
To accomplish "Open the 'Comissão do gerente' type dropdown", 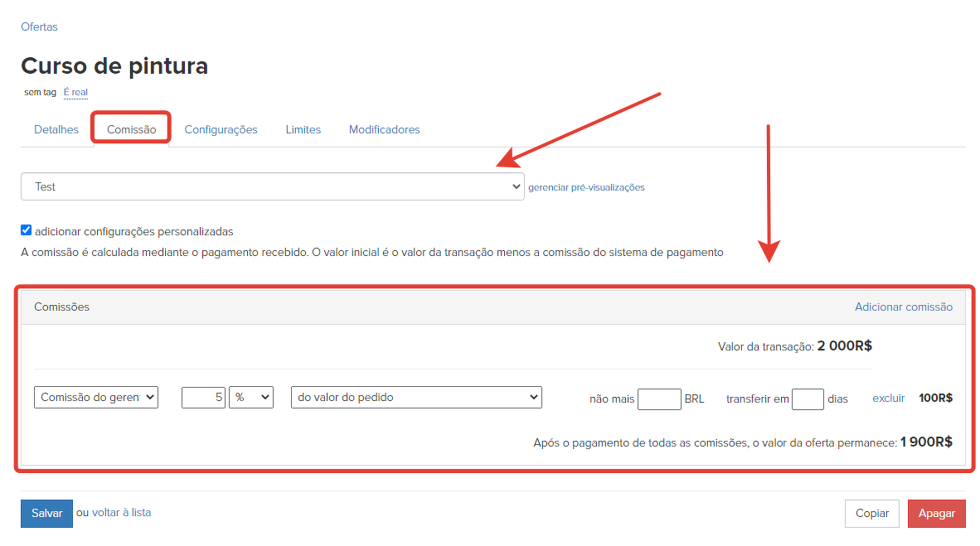I will [x=96, y=398].
